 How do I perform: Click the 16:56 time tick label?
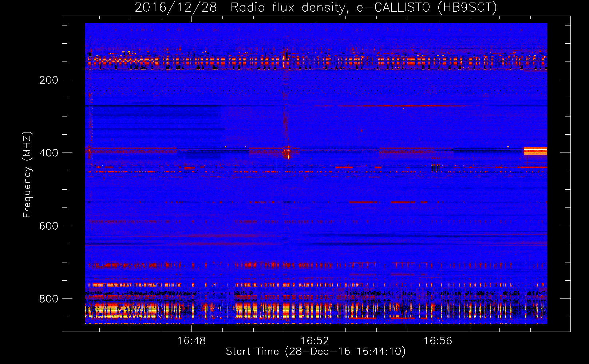coord(438,341)
